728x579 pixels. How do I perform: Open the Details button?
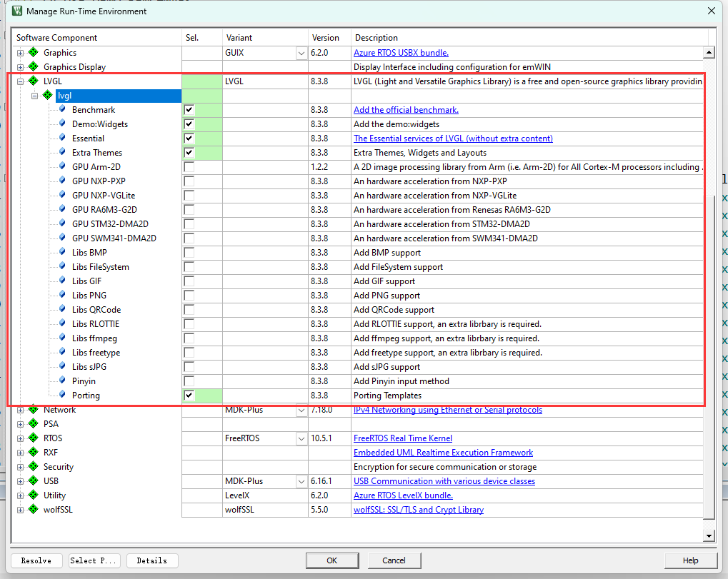click(x=152, y=560)
